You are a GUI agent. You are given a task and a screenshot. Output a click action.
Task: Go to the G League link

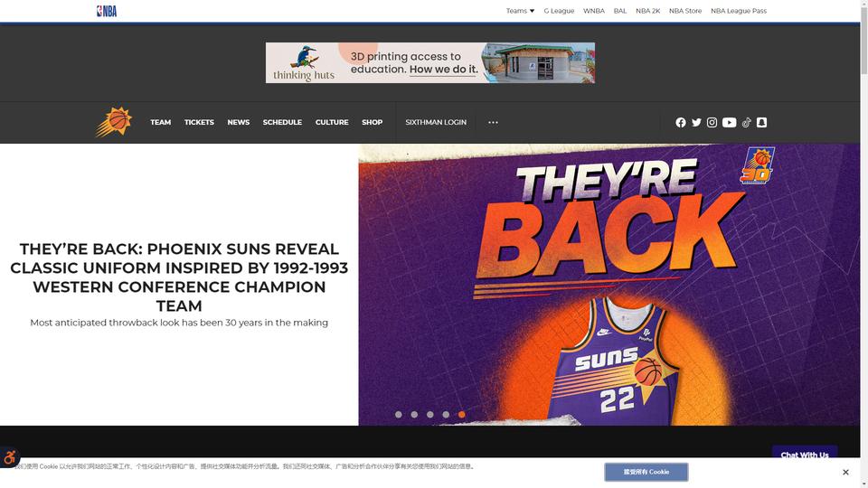(x=559, y=11)
